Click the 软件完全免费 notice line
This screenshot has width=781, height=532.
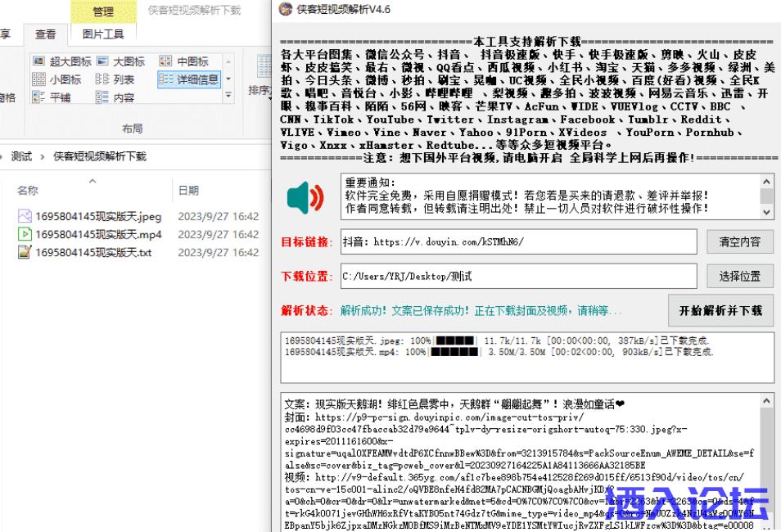coord(526,196)
